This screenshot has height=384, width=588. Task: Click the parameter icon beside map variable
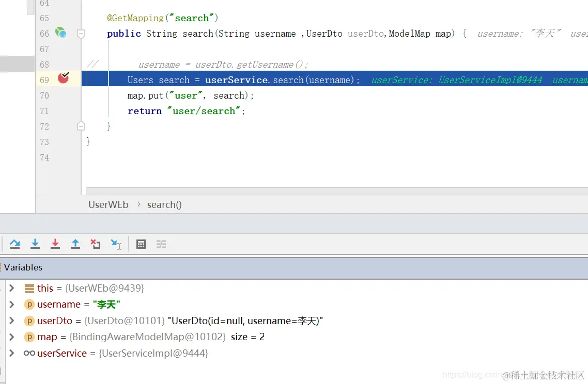click(29, 337)
